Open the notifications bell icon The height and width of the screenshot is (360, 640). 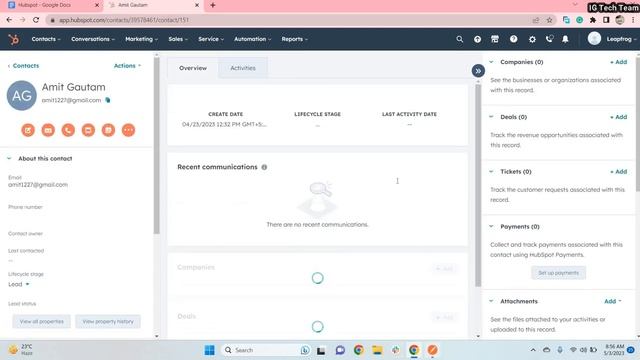coord(565,39)
